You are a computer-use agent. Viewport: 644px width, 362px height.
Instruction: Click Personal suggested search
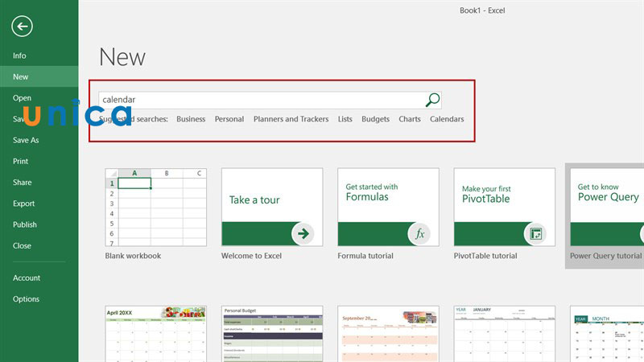click(229, 119)
